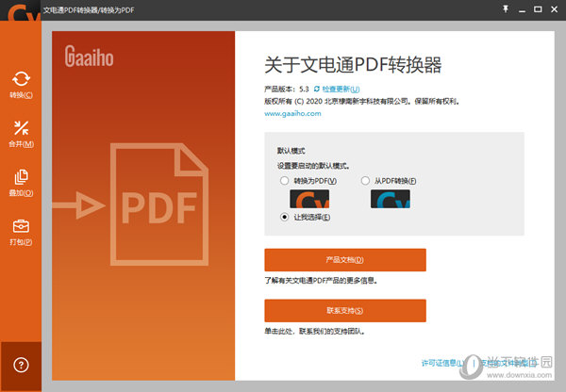
Task: Click the 产品文档 button
Action: tap(345, 260)
